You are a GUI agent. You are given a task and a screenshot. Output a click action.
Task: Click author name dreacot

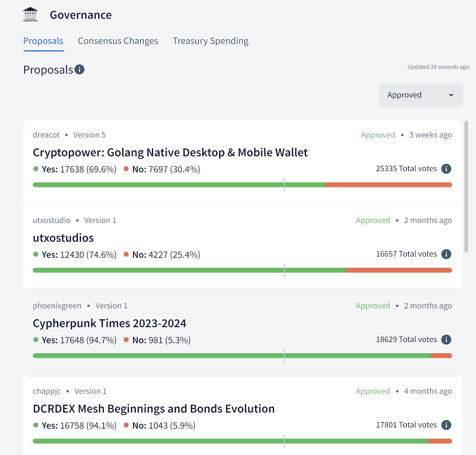coord(46,135)
